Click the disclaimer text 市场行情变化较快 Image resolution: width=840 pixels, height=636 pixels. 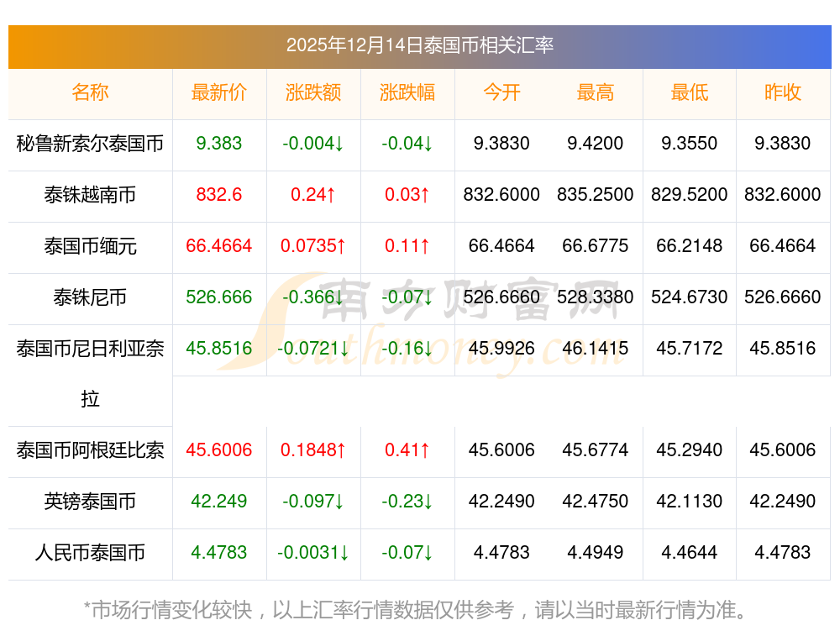click(172, 610)
